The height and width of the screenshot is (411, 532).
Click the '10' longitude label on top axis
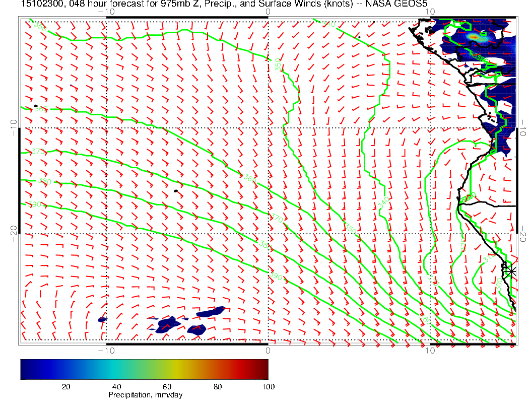click(429, 11)
